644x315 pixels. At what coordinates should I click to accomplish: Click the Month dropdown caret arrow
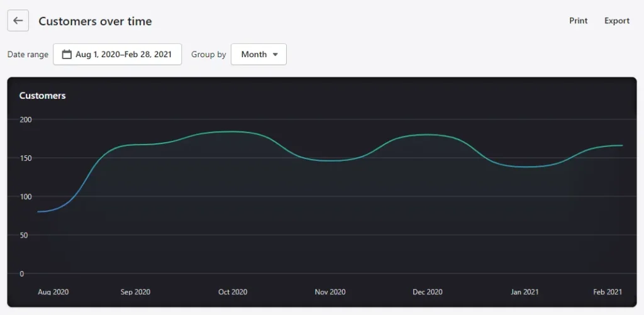pos(275,54)
